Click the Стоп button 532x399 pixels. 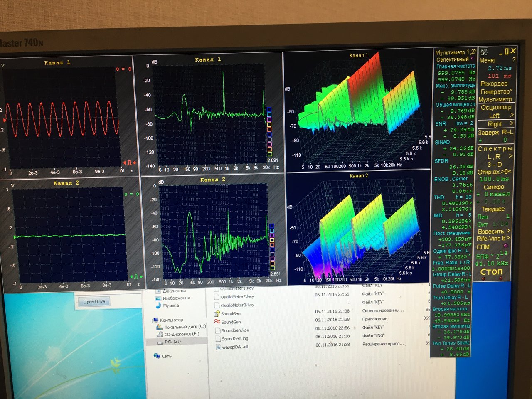tap(492, 271)
